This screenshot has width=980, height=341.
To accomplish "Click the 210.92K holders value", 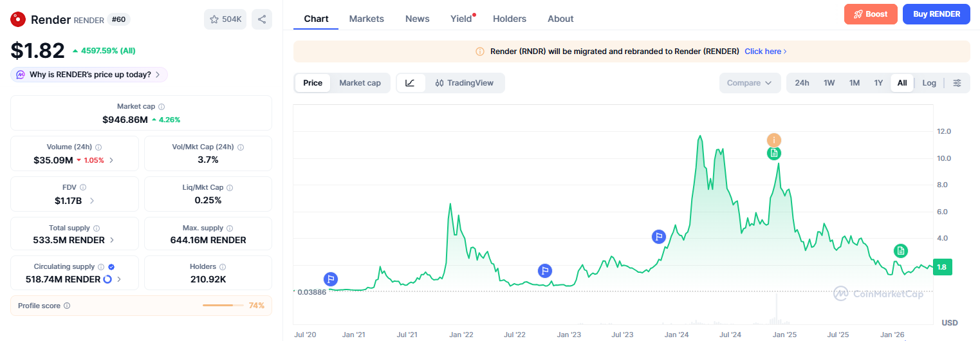I will (x=208, y=279).
